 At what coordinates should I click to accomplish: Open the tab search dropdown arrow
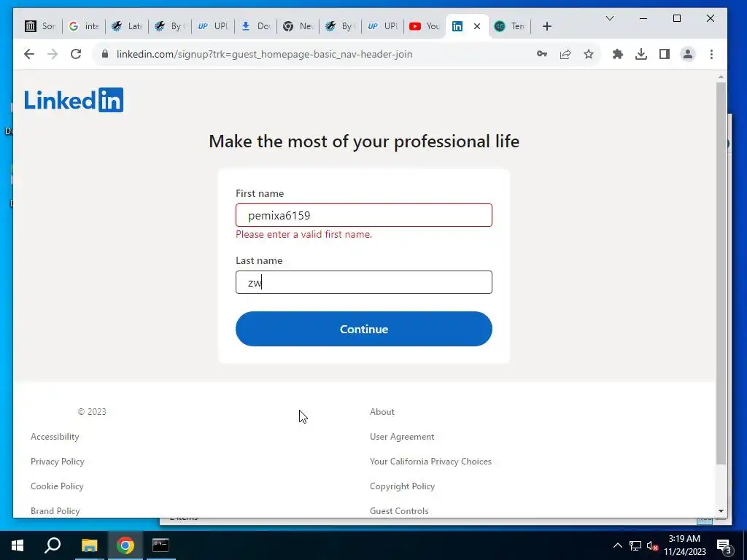tap(610, 18)
